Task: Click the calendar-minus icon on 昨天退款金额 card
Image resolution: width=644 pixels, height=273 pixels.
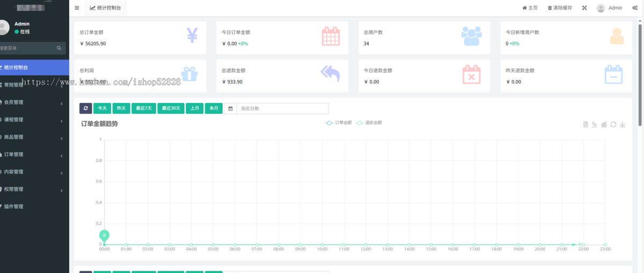Action: click(x=613, y=75)
